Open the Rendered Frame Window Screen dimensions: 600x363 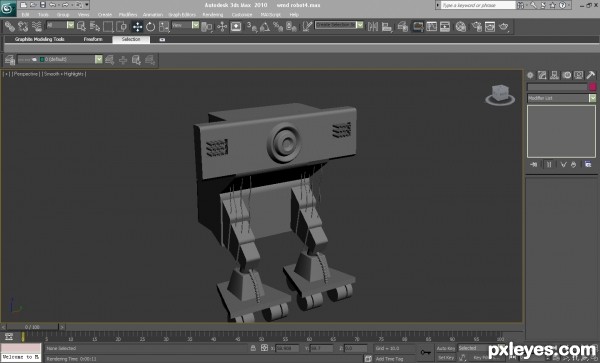[x=490, y=26]
